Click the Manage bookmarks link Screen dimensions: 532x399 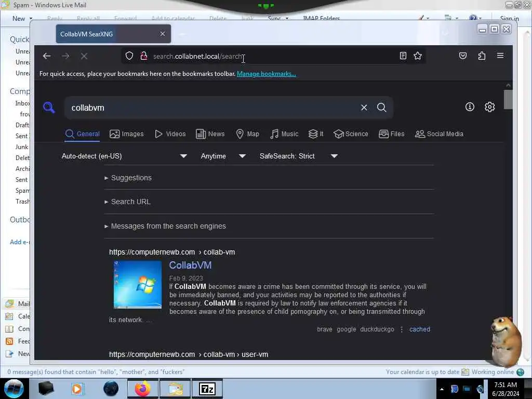[267, 74]
